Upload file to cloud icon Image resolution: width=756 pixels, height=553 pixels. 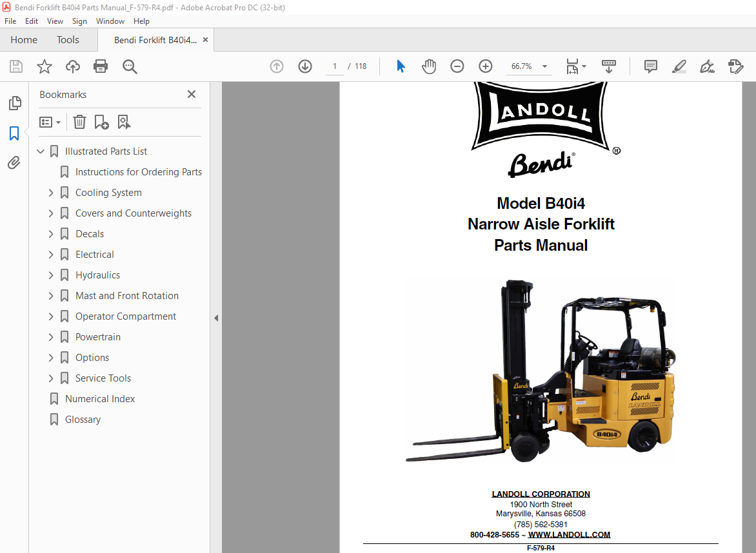click(73, 66)
